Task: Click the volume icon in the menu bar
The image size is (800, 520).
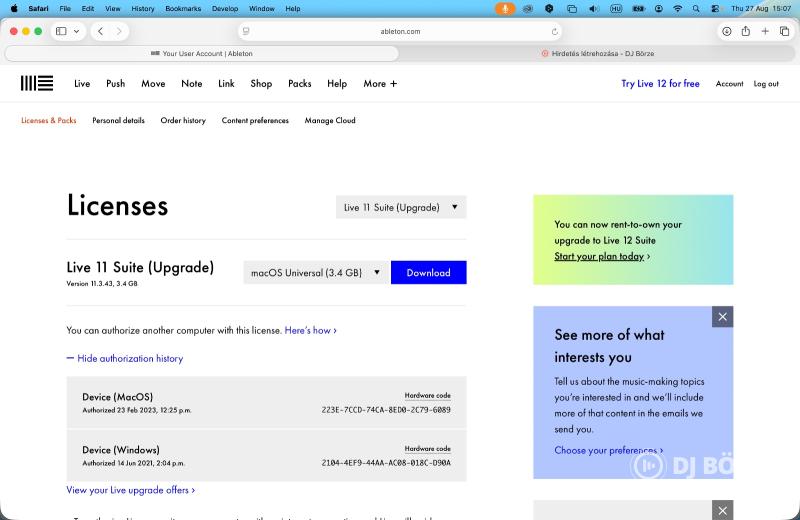Action: click(x=593, y=9)
